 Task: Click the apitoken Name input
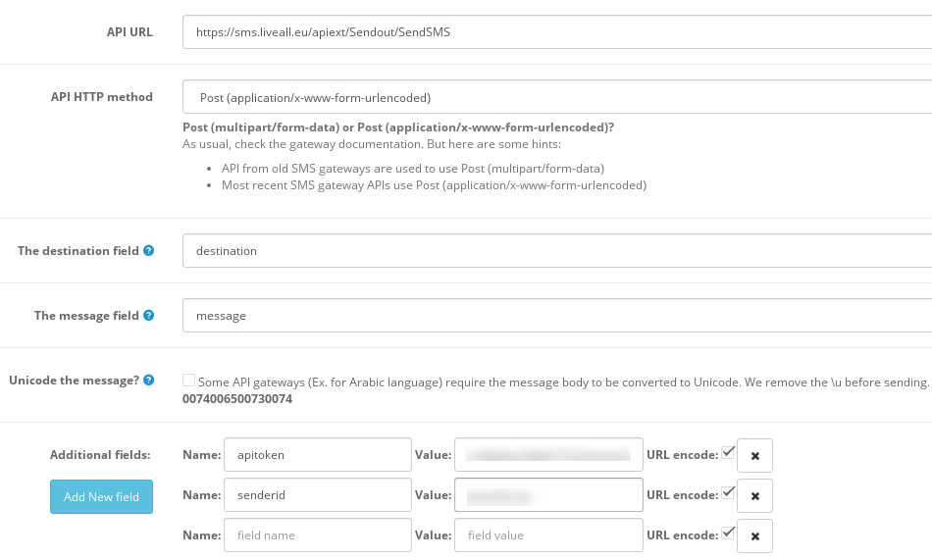(317, 455)
